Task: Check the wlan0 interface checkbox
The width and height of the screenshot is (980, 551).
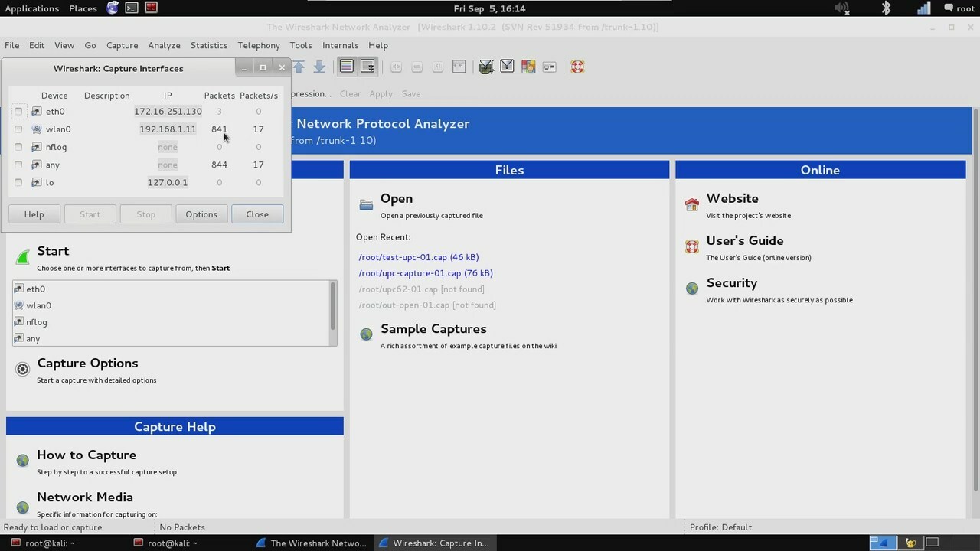Action: [x=18, y=129]
